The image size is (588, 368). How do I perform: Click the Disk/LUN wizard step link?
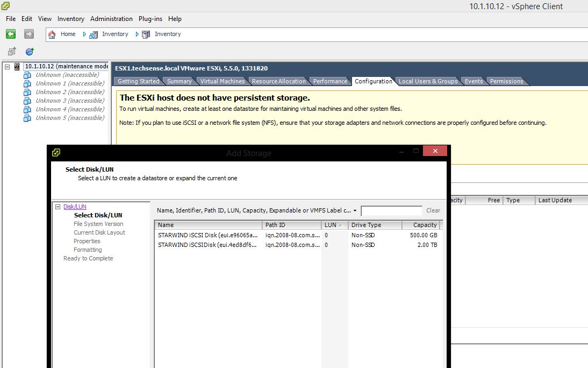click(75, 207)
